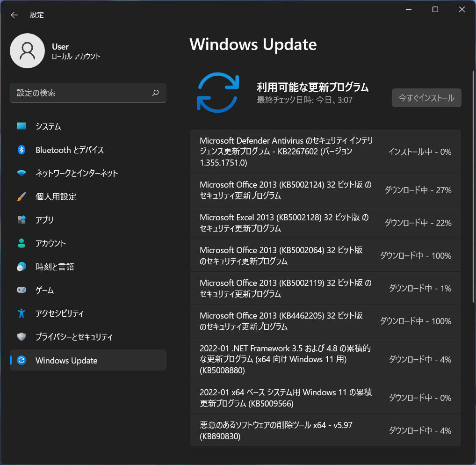Viewport: 476px width, 465px height.
Task: Click the Wi-Fi network icon
Action: (x=21, y=173)
